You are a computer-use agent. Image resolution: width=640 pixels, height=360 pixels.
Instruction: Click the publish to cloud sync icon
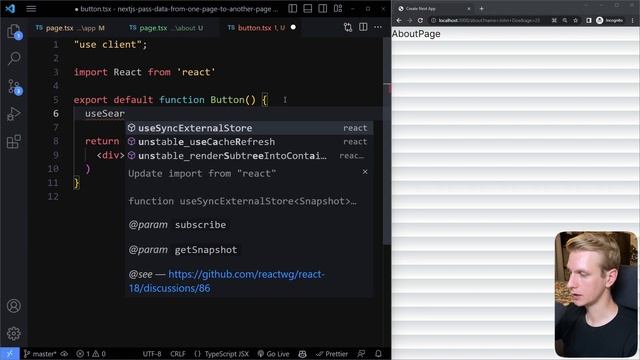click(x=64, y=354)
